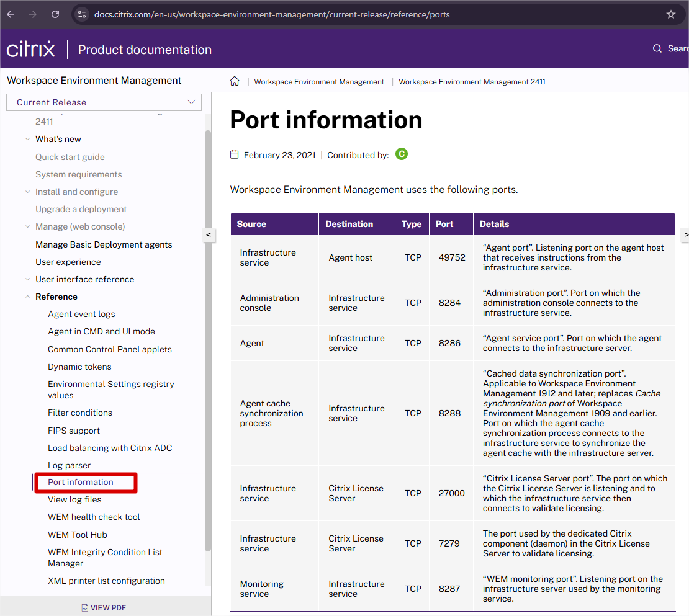Expand the What's new section chevron
Viewport: 689px width, 616px height.
[x=27, y=139]
